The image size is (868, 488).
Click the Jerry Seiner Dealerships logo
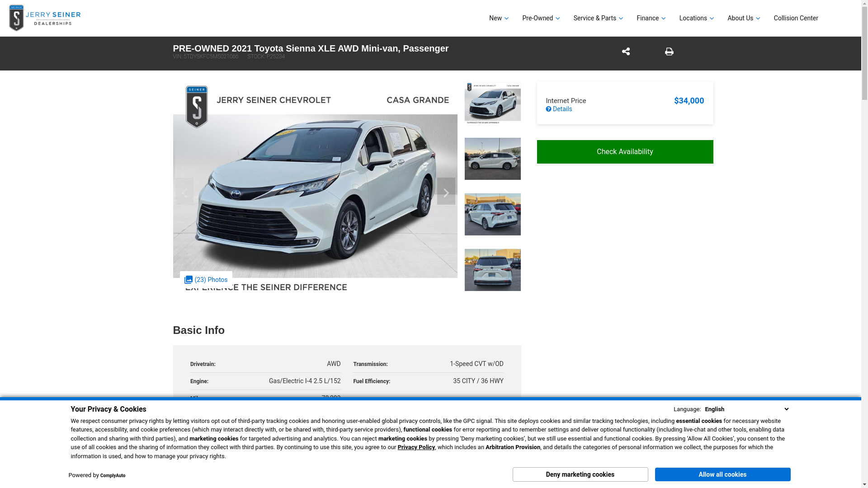click(x=45, y=18)
